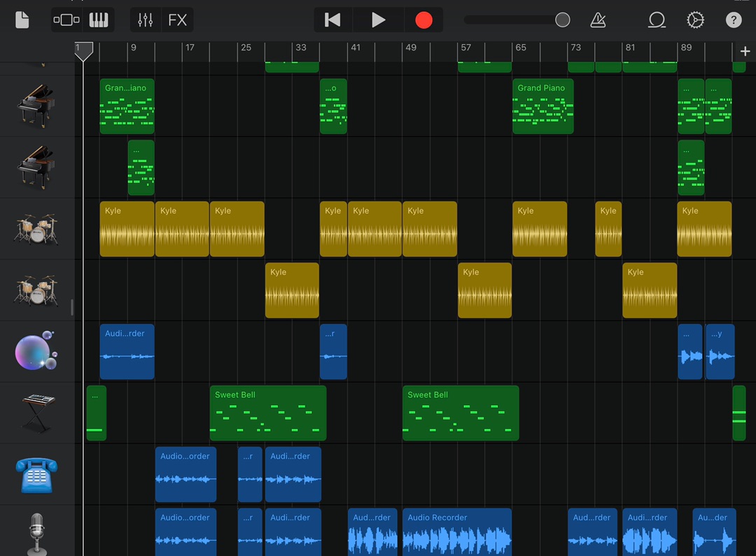Select the synth keyboard stand track icon
The image size is (756, 556).
coord(38,412)
